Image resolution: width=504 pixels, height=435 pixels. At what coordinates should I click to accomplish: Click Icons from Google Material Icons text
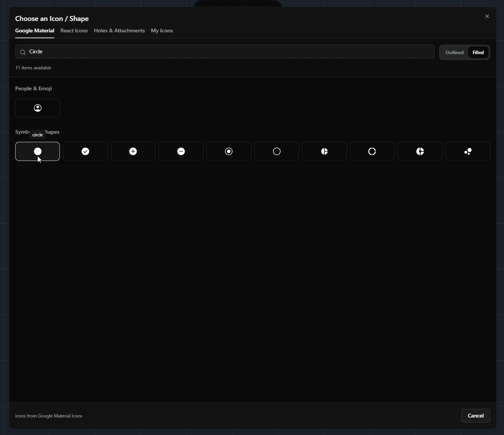pyautogui.click(x=49, y=416)
